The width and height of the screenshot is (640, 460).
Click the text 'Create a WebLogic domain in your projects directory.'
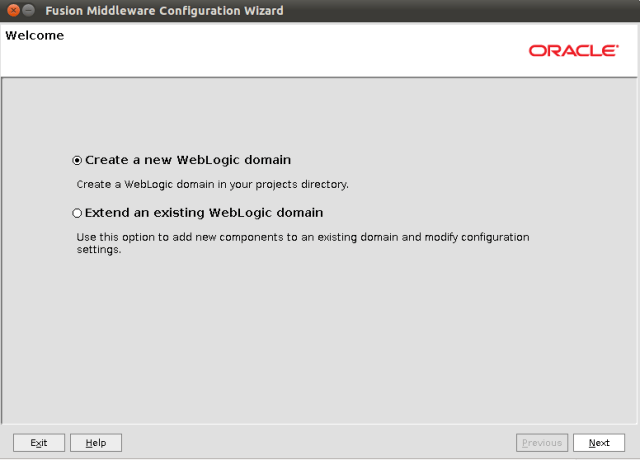pos(213,184)
